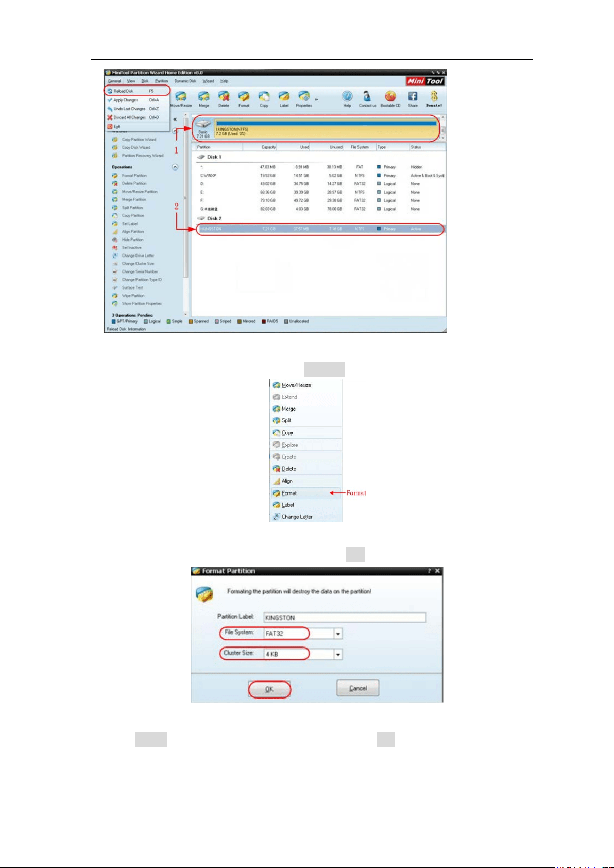
Task: Choose Merge Partition in the Operations list
Action: pyautogui.click(x=129, y=199)
